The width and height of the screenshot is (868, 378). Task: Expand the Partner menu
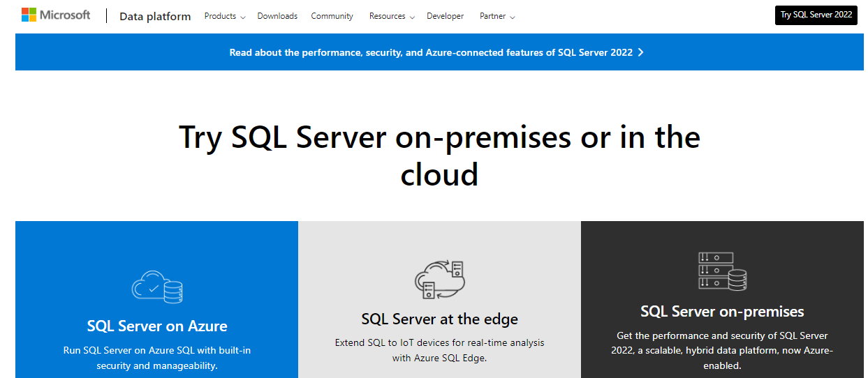click(497, 16)
